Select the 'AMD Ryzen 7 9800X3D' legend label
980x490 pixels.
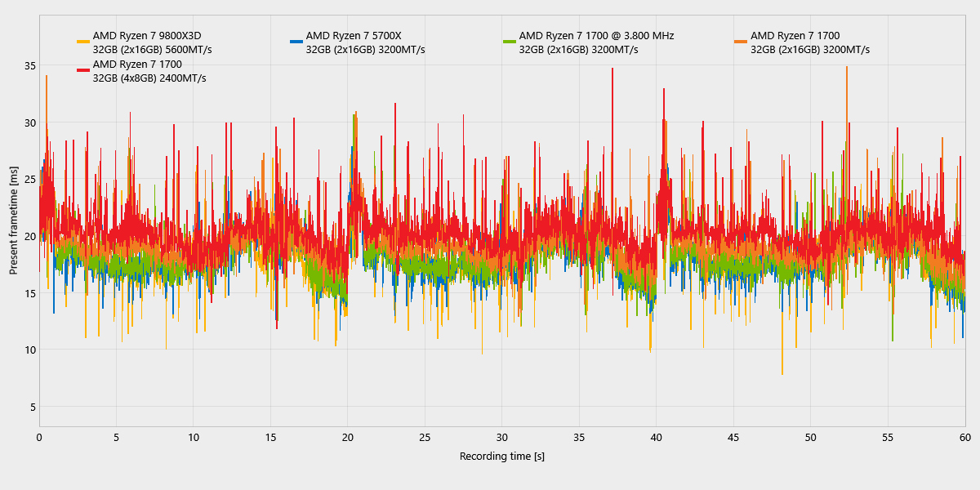(x=146, y=35)
